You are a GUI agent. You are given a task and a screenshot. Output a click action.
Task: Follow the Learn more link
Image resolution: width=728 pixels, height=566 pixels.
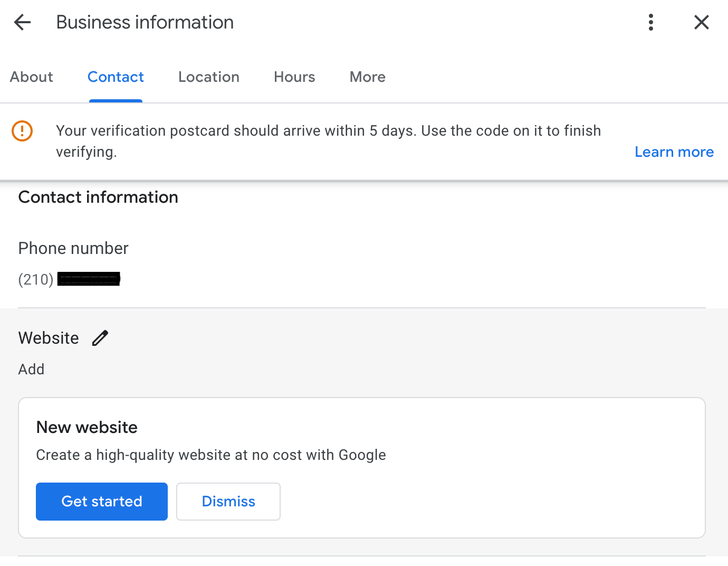[674, 152]
